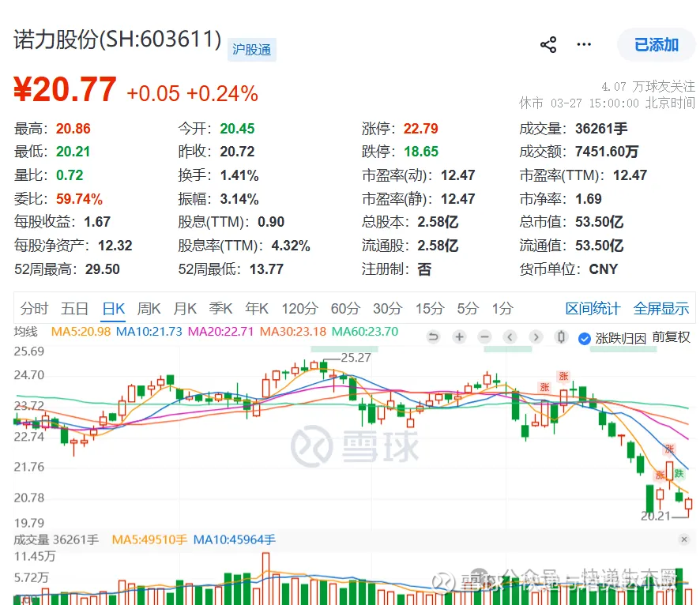The width and height of the screenshot is (700, 605).
Task: Click the MA5:20.98 legend value
Action: coord(81,332)
